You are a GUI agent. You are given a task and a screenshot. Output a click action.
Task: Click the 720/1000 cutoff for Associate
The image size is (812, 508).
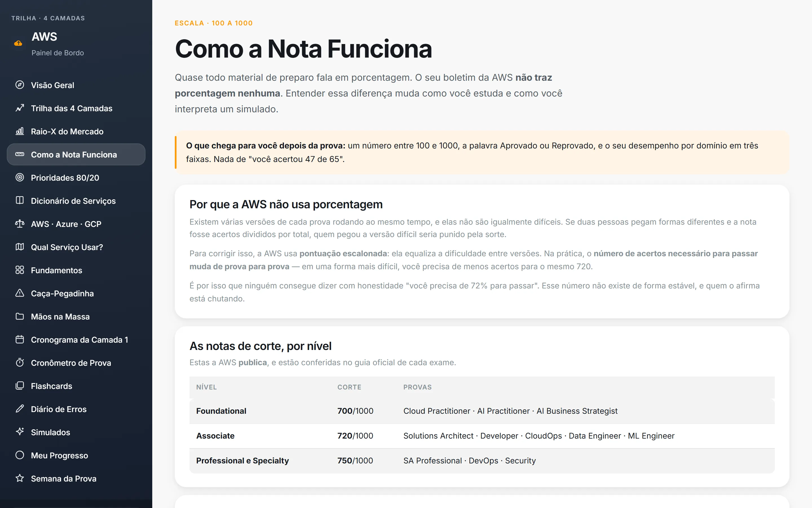click(x=355, y=436)
